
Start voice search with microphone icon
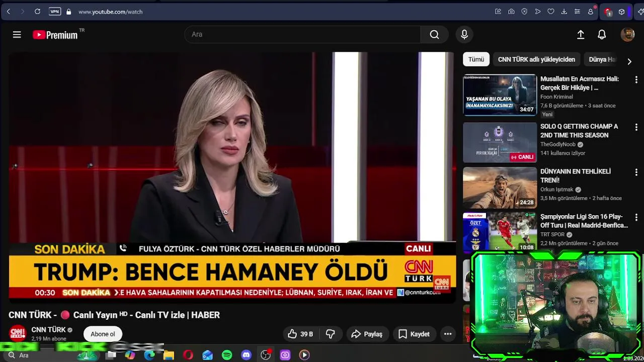tap(464, 34)
